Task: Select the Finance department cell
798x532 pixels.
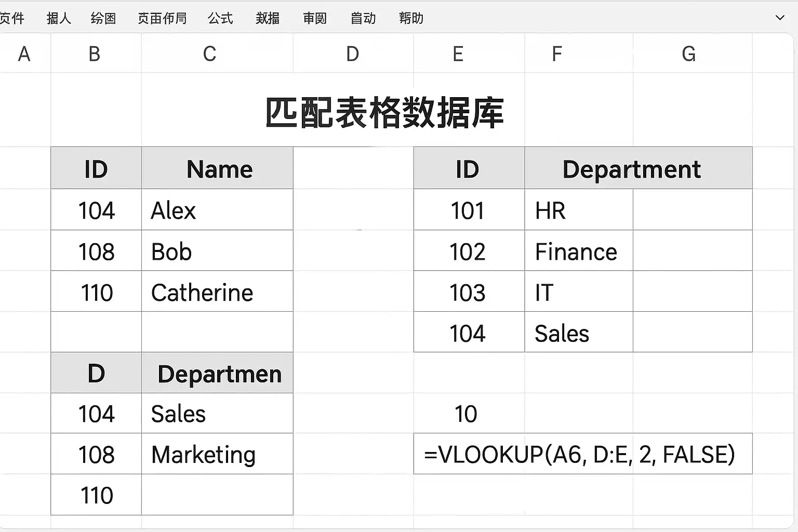Action: pos(579,251)
